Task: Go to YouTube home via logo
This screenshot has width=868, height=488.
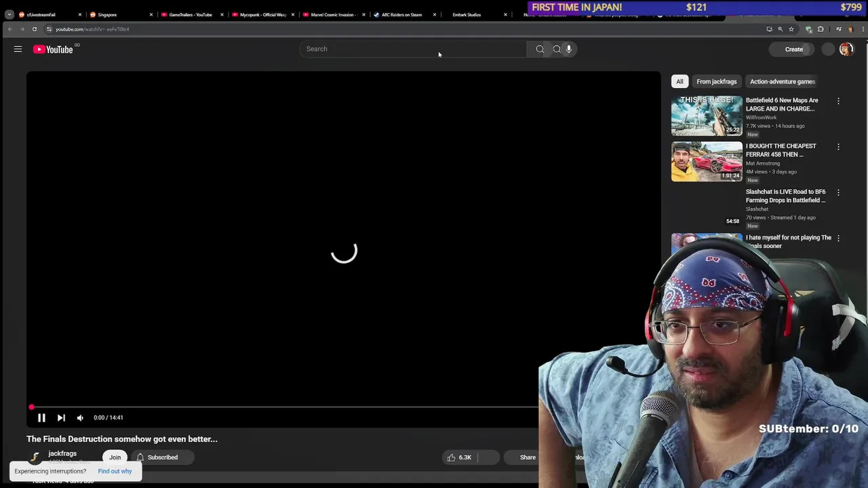Action: 53,49
